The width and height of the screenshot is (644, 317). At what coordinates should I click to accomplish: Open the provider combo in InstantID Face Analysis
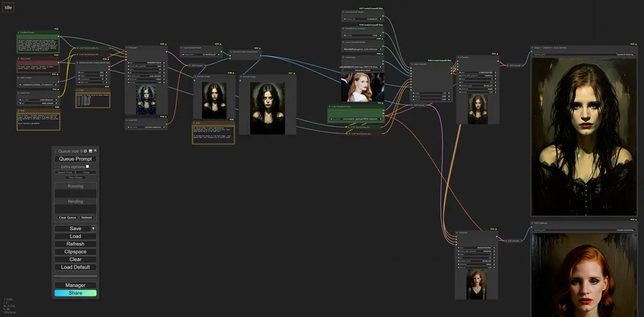click(363, 35)
